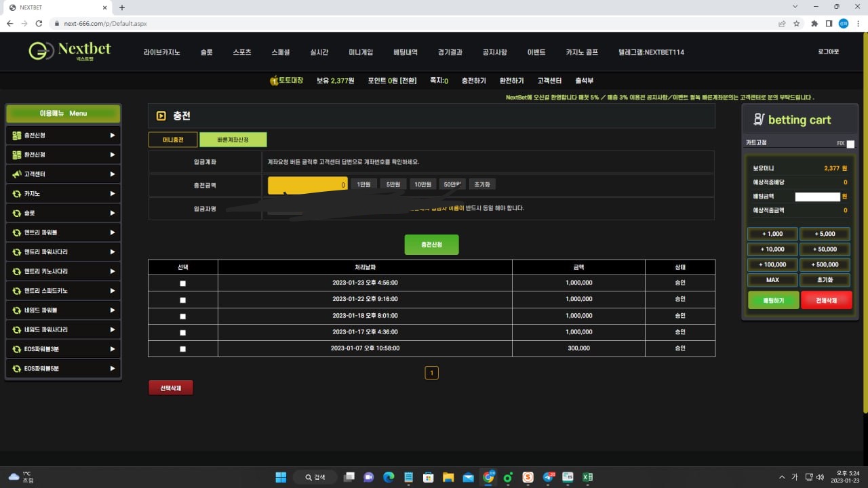Viewport: 868px width, 488px height.
Task: Expand 환전신청 sidebar menu arrow
Action: (113, 155)
